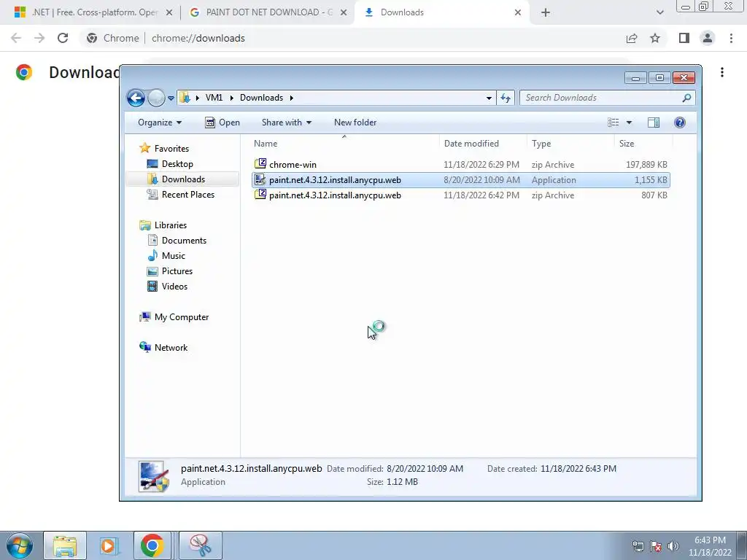The image size is (747, 560).
Task: Select VM1 in the address breadcrumb
Action: tap(214, 98)
